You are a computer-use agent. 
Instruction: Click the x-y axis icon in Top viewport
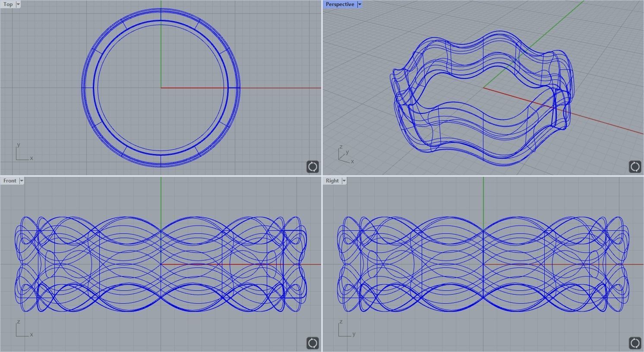coord(24,152)
